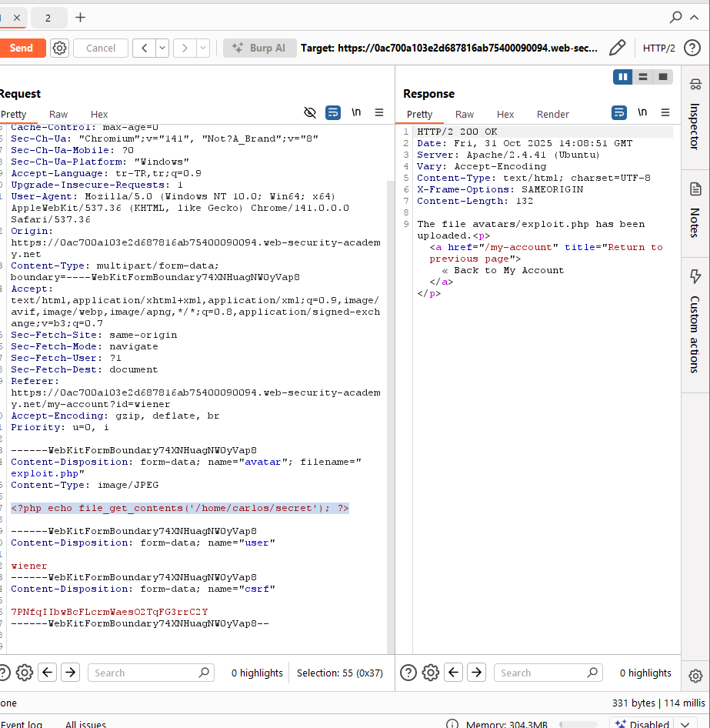Click HTTP/2 200 OK response line

(x=457, y=132)
